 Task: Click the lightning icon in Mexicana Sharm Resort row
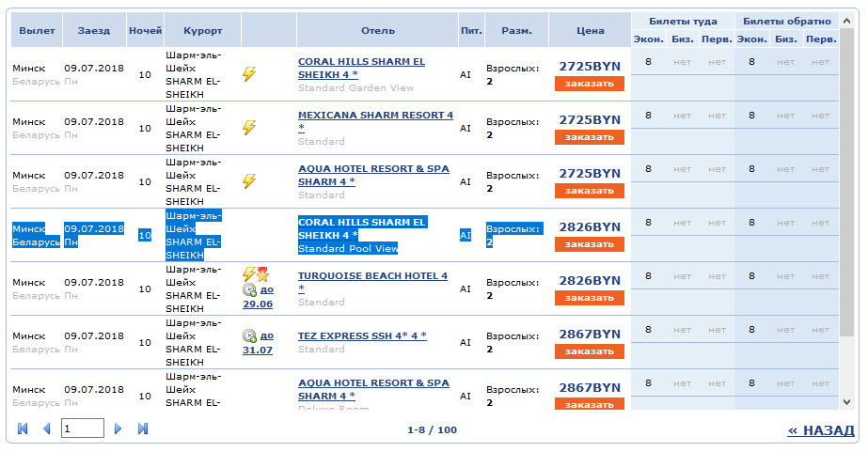point(249,128)
